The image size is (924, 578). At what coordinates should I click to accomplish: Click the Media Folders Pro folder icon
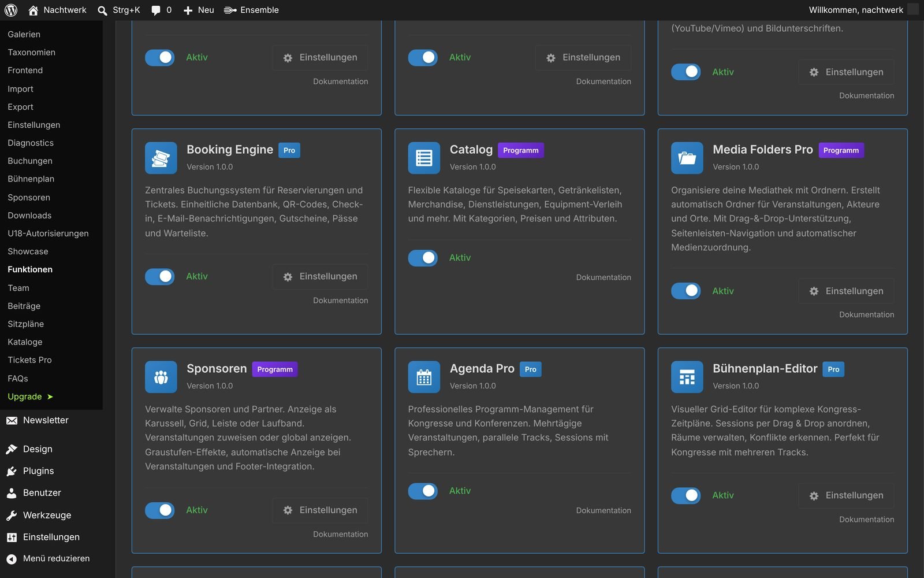click(x=687, y=158)
